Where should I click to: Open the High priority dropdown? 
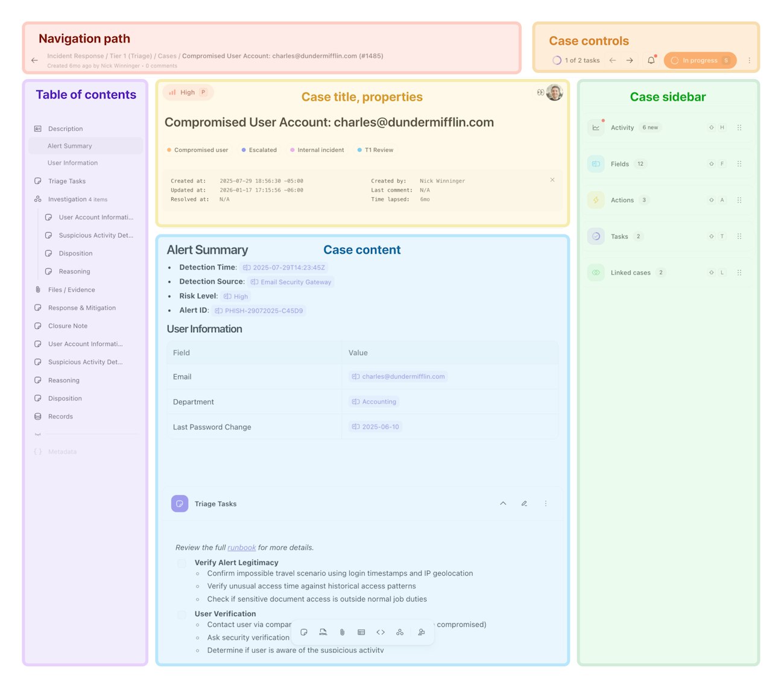coord(188,92)
